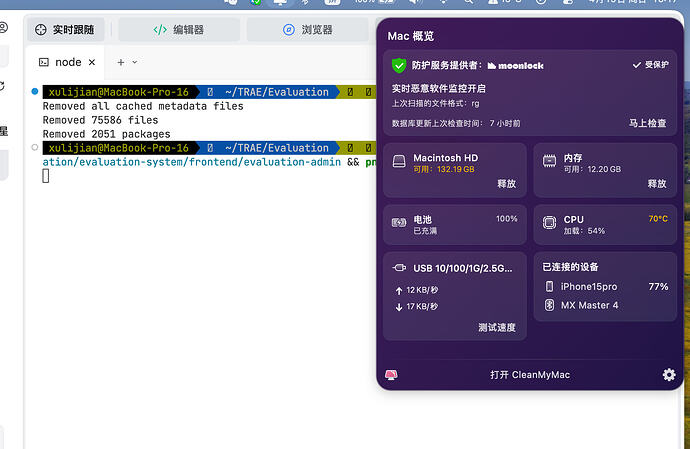The image size is (690, 449).
Task: Click the download arrow beside 17 KB/秒
Action: (x=399, y=307)
